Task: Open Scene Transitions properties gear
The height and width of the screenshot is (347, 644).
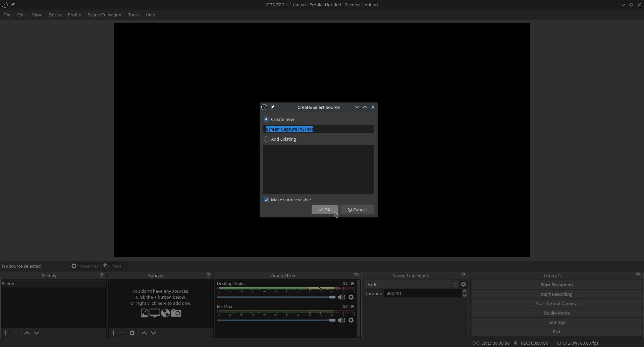Action: pyautogui.click(x=464, y=284)
